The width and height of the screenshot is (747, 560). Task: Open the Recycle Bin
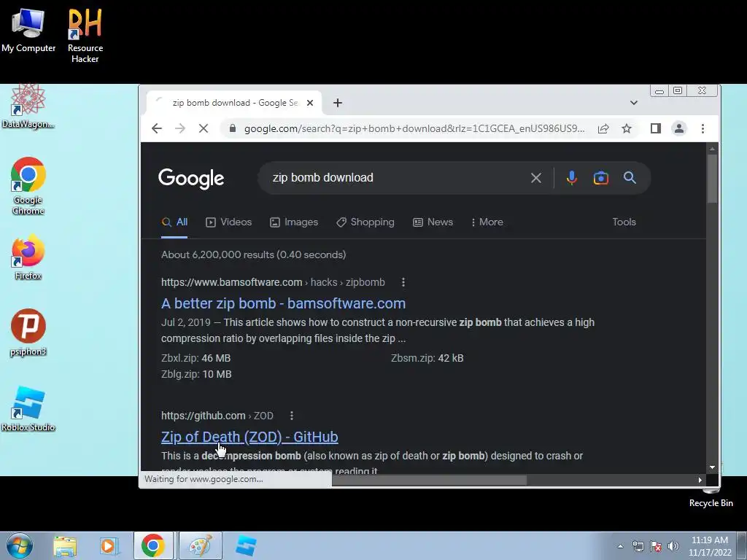click(x=711, y=497)
